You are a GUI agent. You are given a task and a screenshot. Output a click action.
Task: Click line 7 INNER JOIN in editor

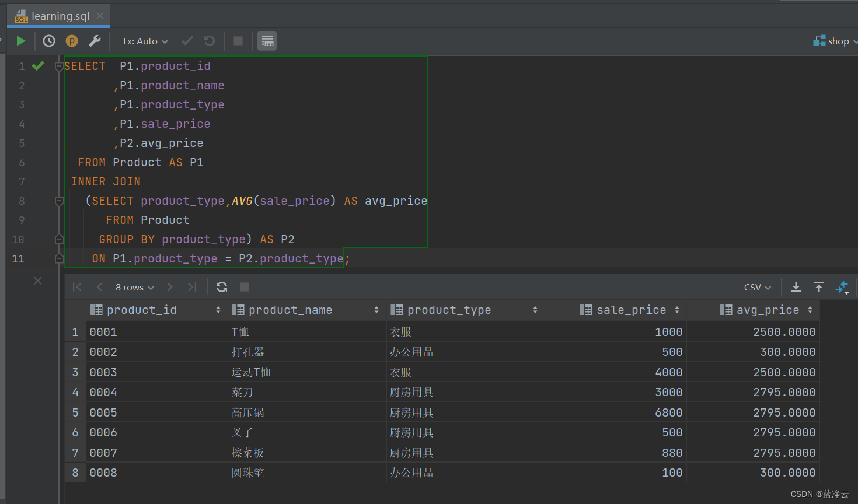[106, 182]
